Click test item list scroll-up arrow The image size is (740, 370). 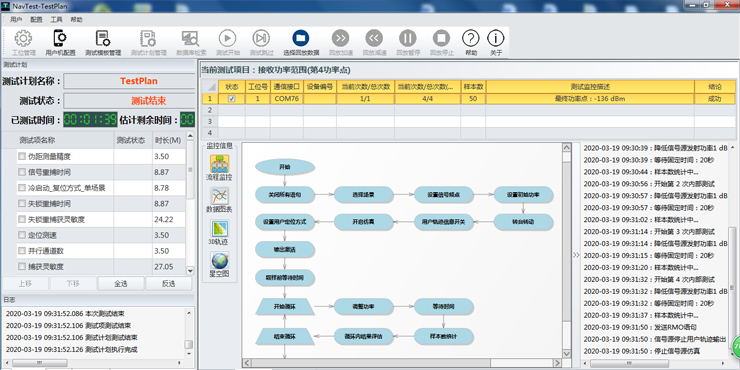point(190,136)
